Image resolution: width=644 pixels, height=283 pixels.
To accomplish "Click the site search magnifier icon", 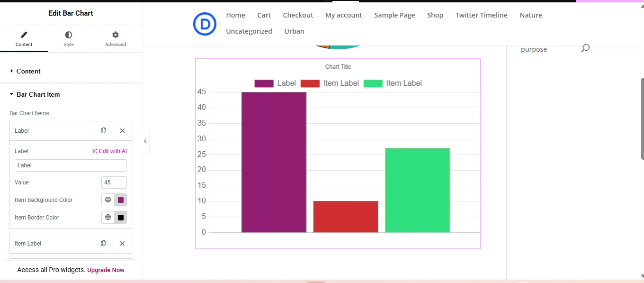I will (585, 48).
